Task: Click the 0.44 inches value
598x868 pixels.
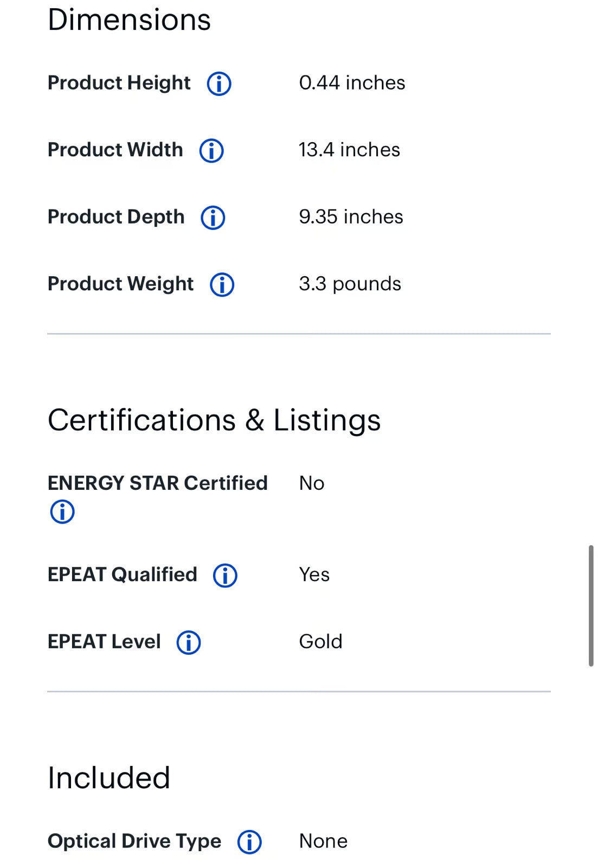Action: coord(352,83)
